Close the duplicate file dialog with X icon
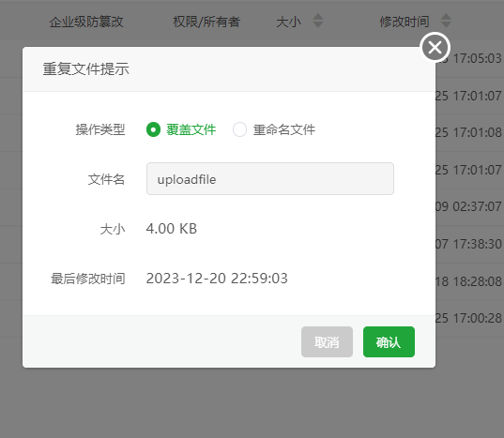Image resolution: width=504 pixels, height=438 pixels. tap(435, 48)
